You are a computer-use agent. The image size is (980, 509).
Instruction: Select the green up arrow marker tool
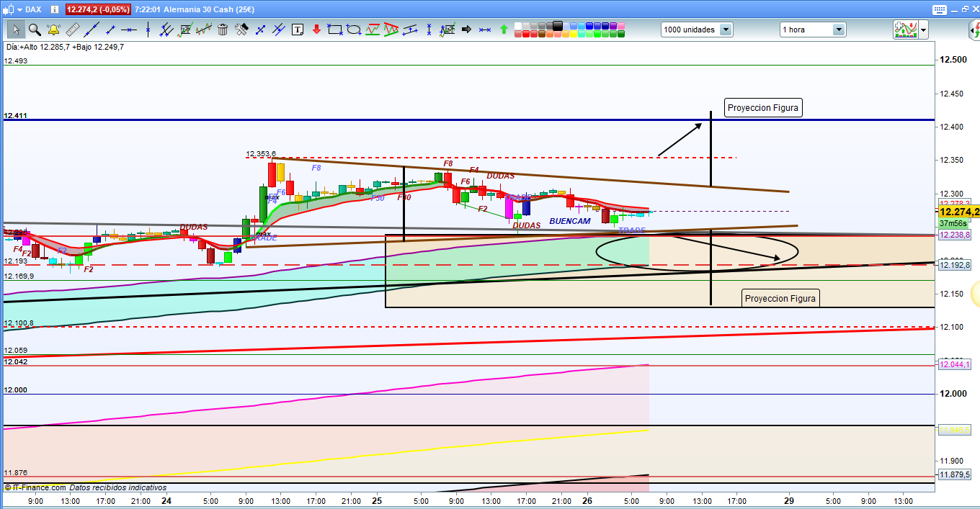coord(504,30)
